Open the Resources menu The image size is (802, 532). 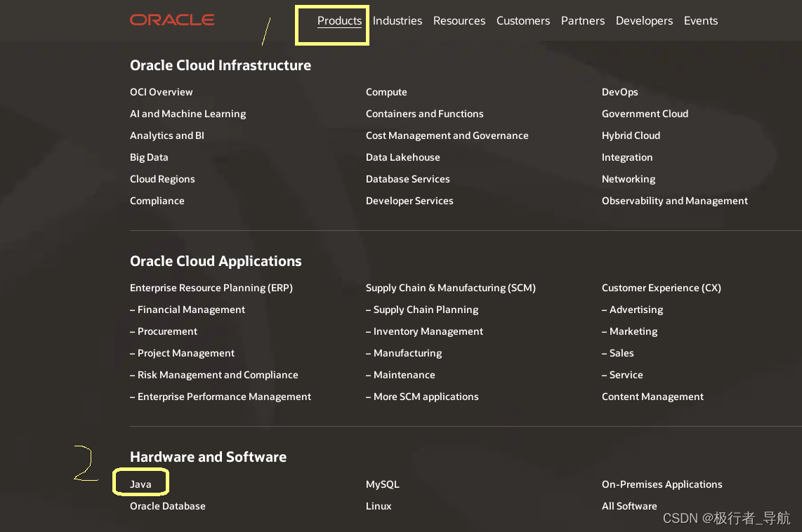(x=459, y=21)
